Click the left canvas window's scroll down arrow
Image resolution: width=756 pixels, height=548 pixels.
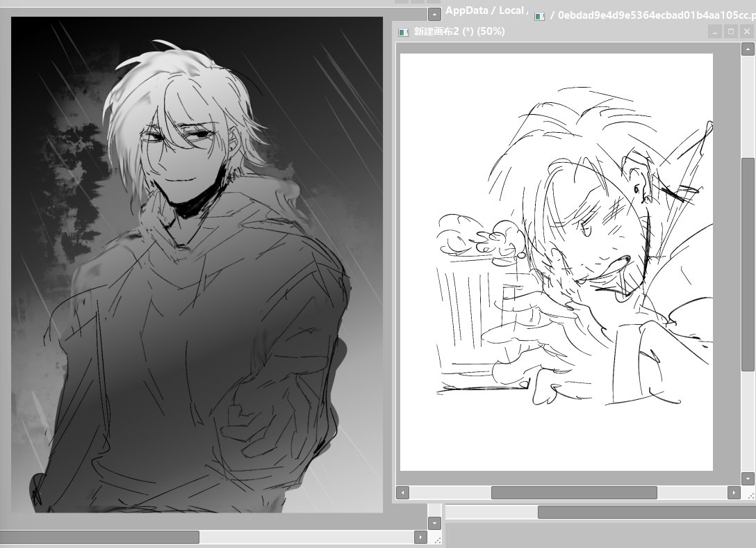[x=434, y=523]
